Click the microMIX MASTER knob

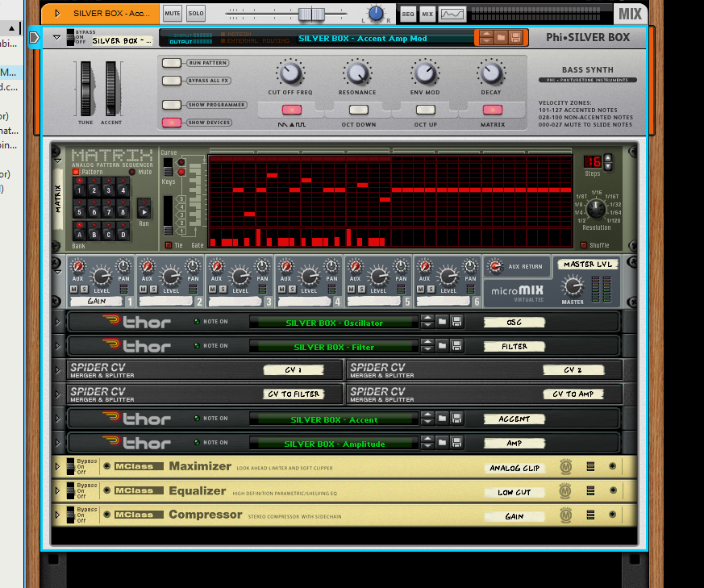573,286
